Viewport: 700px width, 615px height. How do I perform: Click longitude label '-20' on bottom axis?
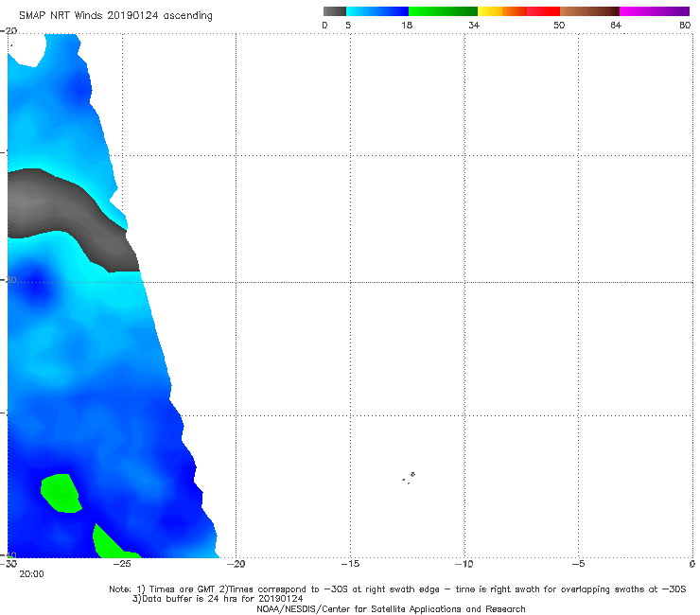(x=236, y=564)
